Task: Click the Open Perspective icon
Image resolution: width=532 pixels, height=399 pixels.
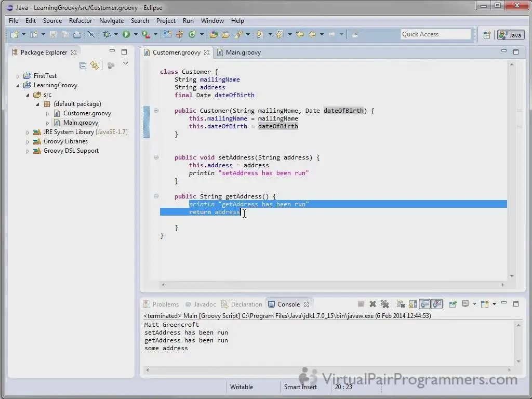Action: click(487, 35)
